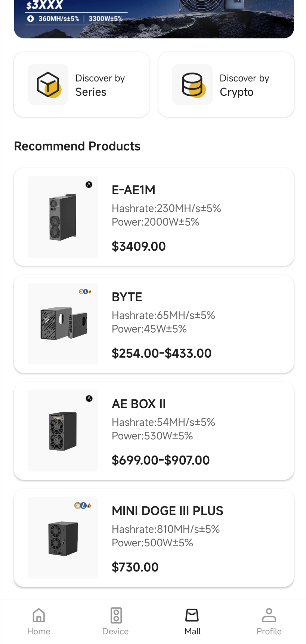Open AE BOX II product thumbnail

[x=63, y=431]
